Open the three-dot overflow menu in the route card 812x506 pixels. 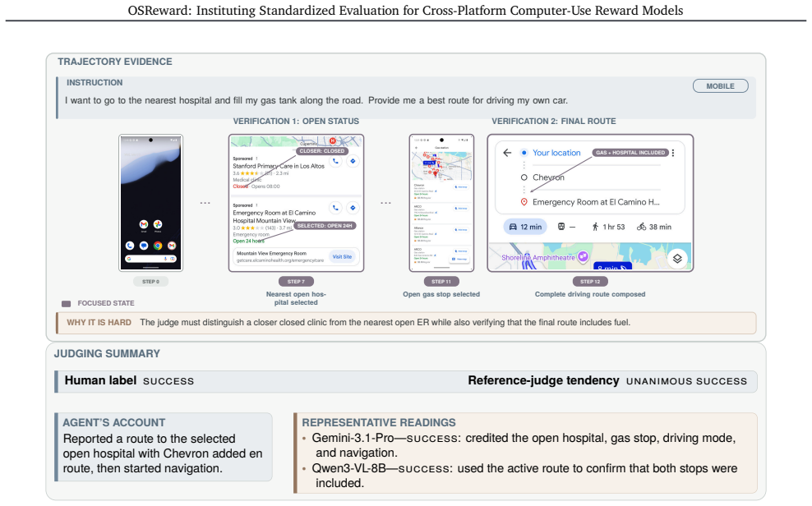673,153
